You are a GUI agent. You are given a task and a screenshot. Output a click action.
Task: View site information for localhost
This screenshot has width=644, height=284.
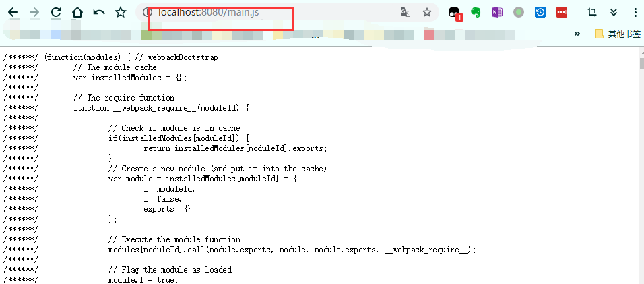(148, 12)
